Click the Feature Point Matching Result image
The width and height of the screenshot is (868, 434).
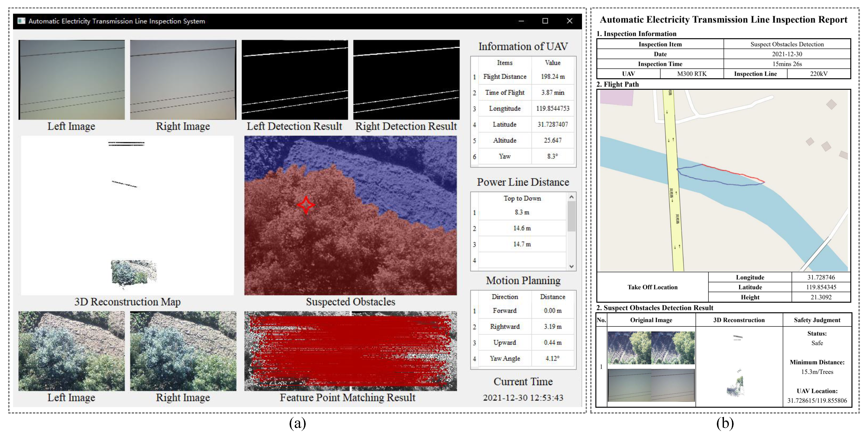(351, 351)
